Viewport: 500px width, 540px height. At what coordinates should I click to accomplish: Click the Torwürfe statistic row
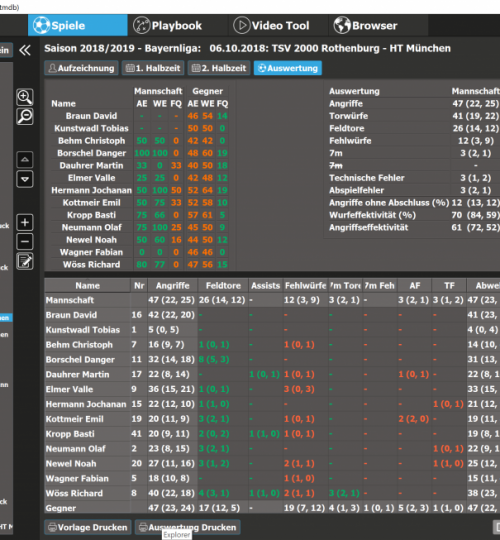[413, 116]
